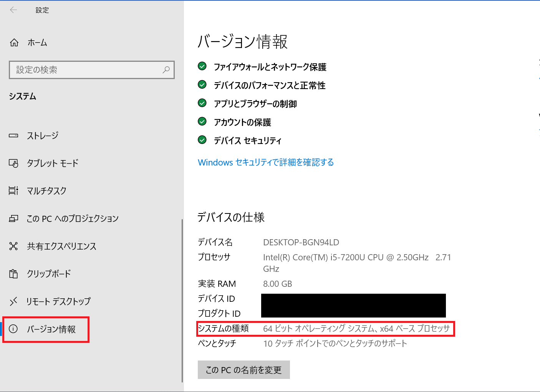Click the Clipboard sidebar icon

pyautogui.click(x=13, y=274)
